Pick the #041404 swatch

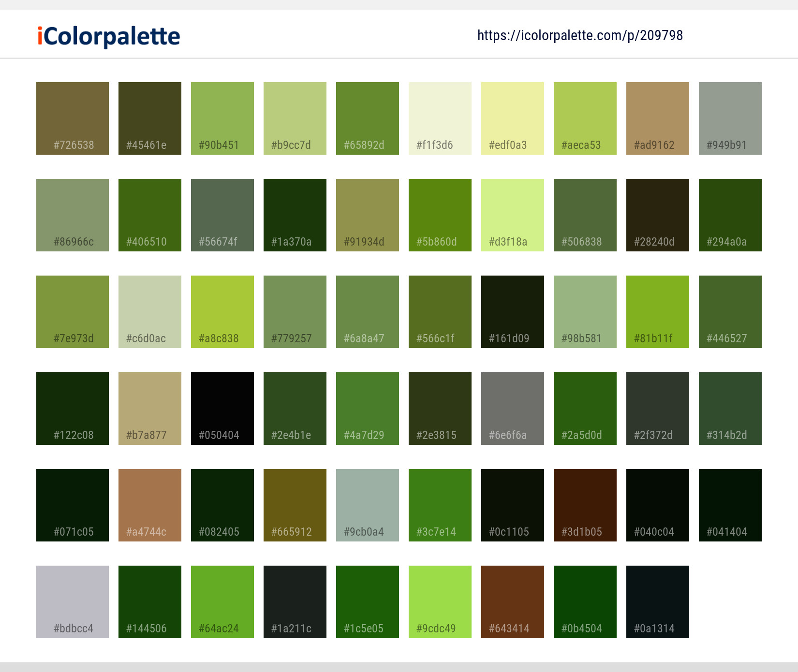pyautogui.click(x=730, y=505)
